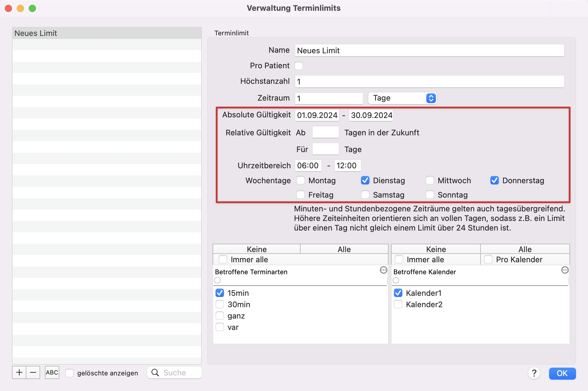Toggle gelöschte anzeigen checkbox
The width and height of the screenshot is (588, 391).
69,373
